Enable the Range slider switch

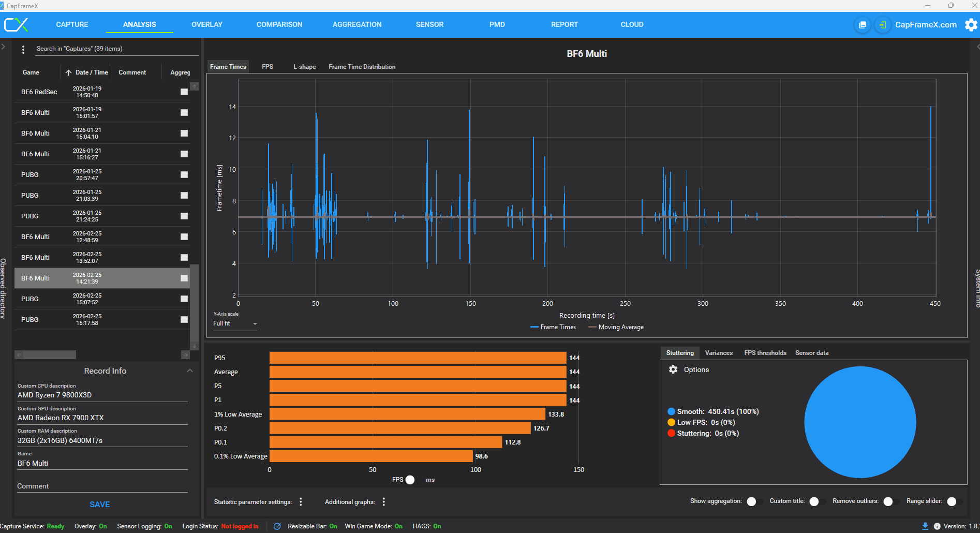[955, 501]
